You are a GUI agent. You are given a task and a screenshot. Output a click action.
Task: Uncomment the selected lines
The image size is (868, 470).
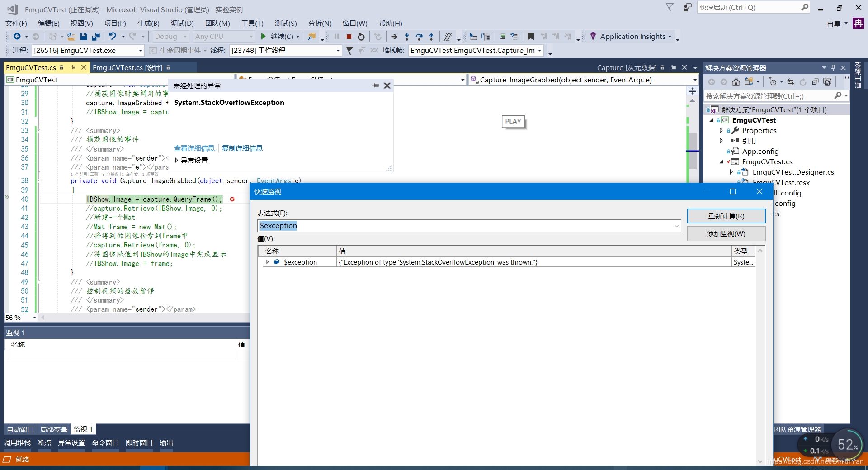(x=514, y=37)
